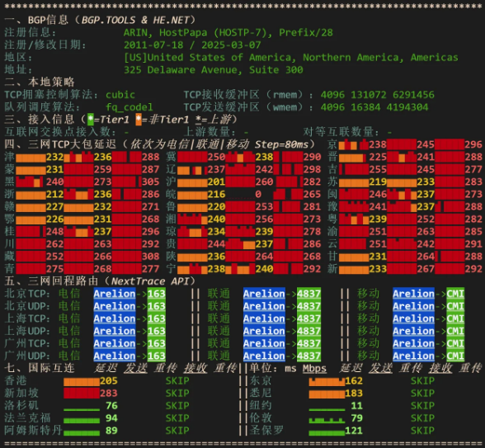Click the 黑 mobile latency value 305
485x448 pixels.
pyautogui.click(x=151, y=182)
